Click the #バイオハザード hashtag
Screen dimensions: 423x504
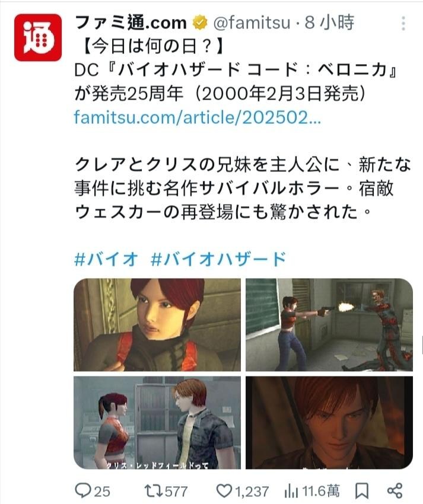(x=218, y=259)
